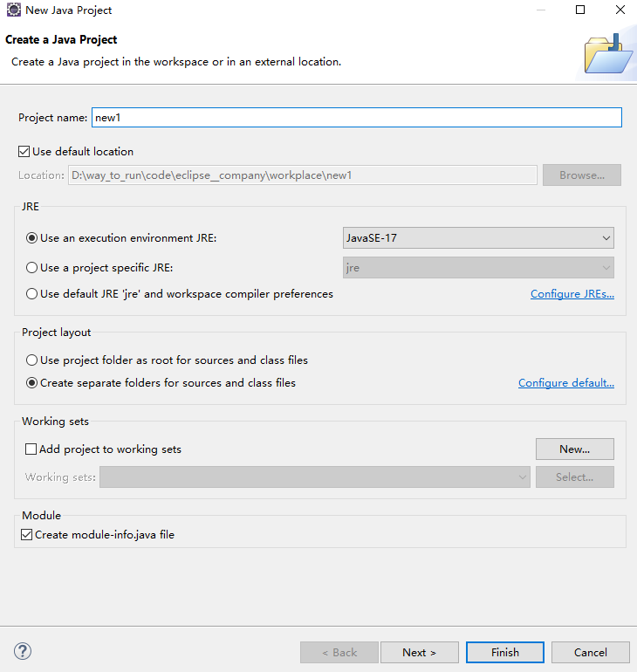Image resolution: width=637 pixels, height=672 pixels.
Task: Close the New Java Project dialog
Action: click(x=620, y=10)
